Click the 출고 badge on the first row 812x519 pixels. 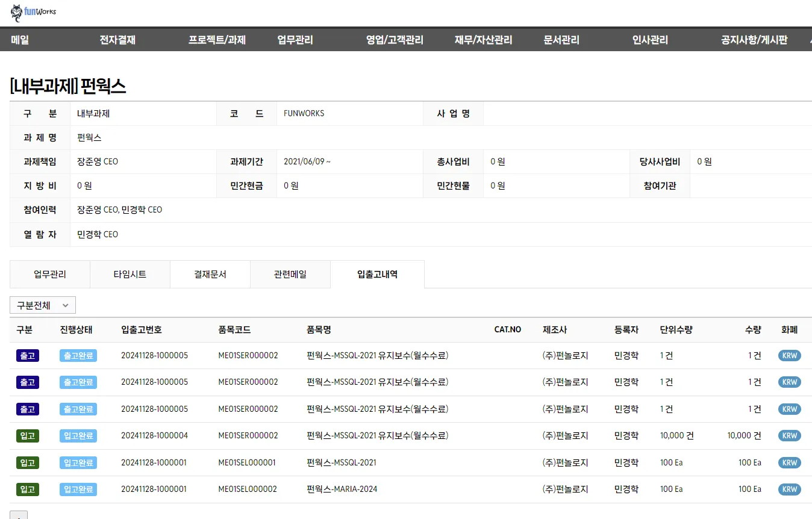(27, 355)
